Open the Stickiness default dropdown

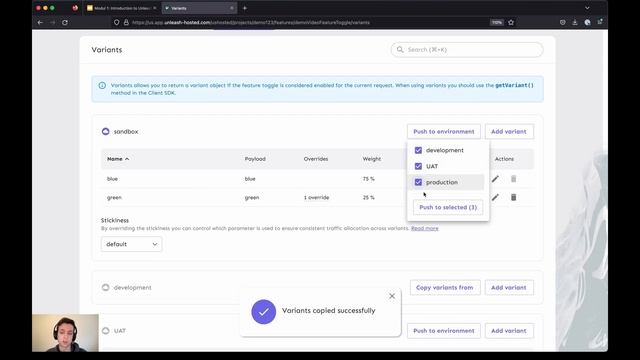[131, 244]
